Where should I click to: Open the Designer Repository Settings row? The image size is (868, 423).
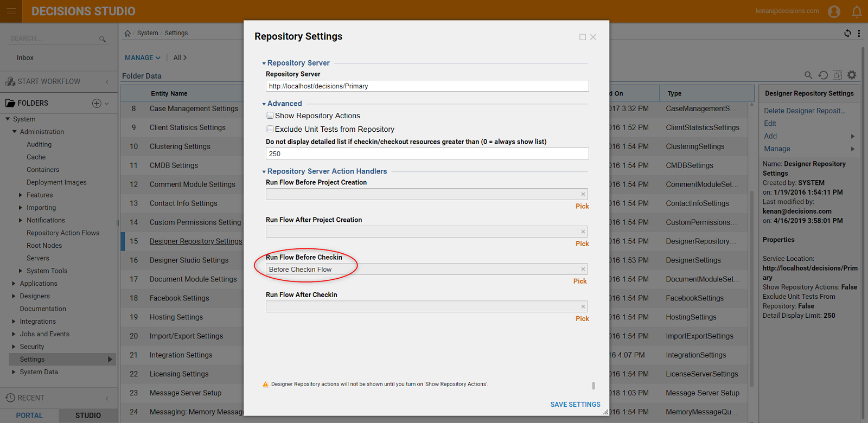pos(196,241)
